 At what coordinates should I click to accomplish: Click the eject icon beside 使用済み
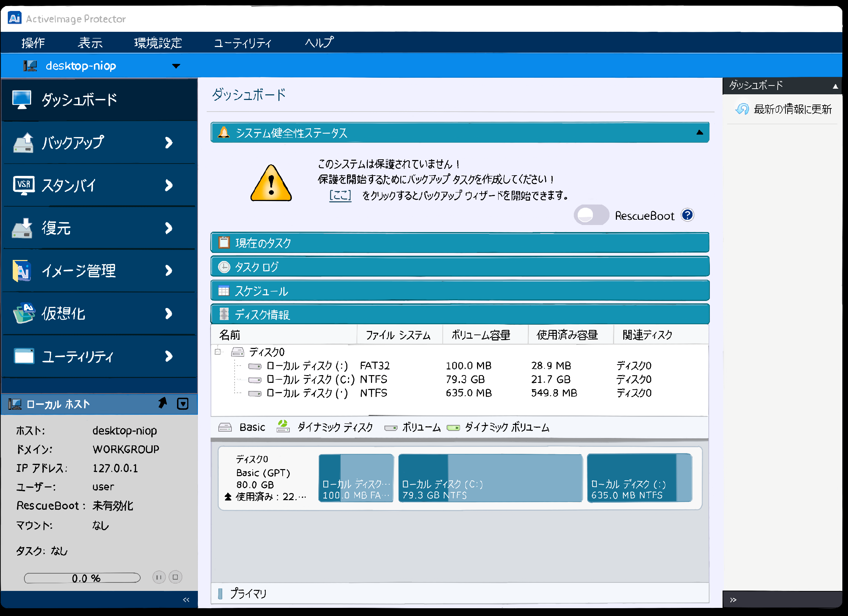(x=228, y=497)
